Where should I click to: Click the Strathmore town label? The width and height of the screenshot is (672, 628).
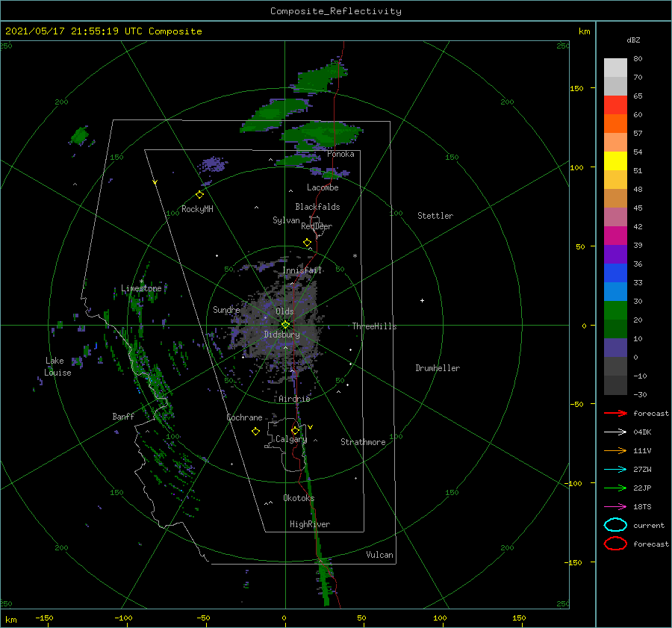(363, 442)
